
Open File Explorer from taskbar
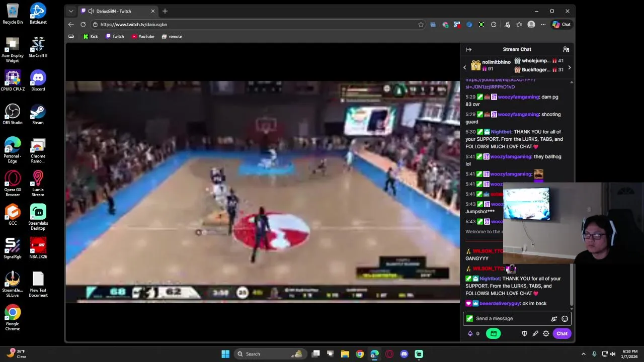point(345,354)
